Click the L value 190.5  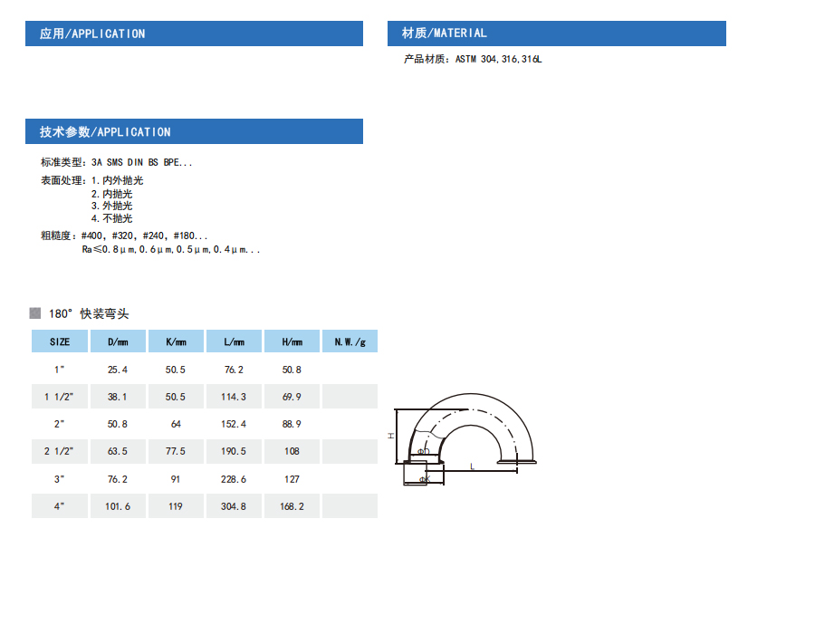[x=234, y=451]
